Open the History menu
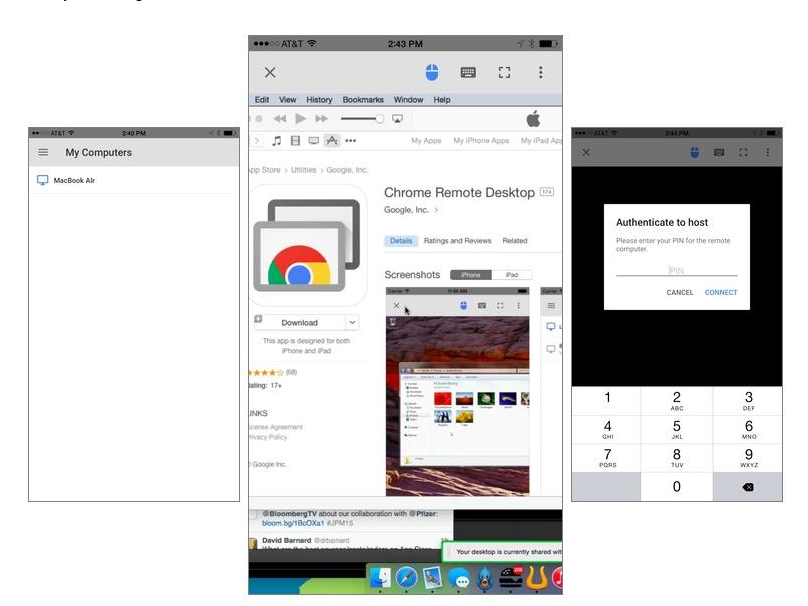This screenshot has width=808, height=606. [319, 99]
